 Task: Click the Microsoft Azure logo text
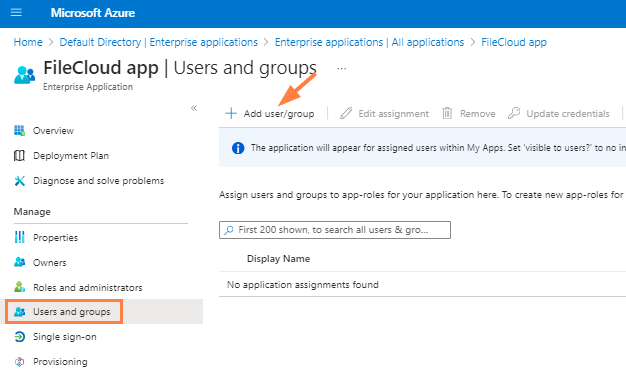click(x=93, y=13)
